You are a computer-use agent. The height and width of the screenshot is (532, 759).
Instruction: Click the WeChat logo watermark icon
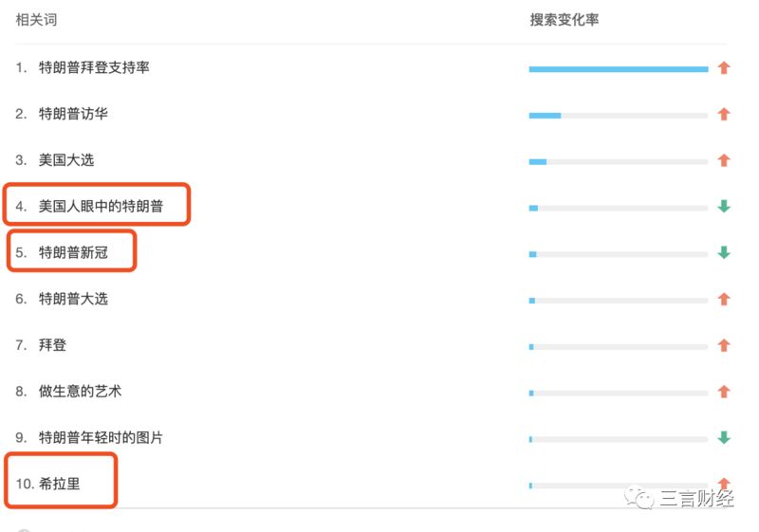[x=639, y=497]
